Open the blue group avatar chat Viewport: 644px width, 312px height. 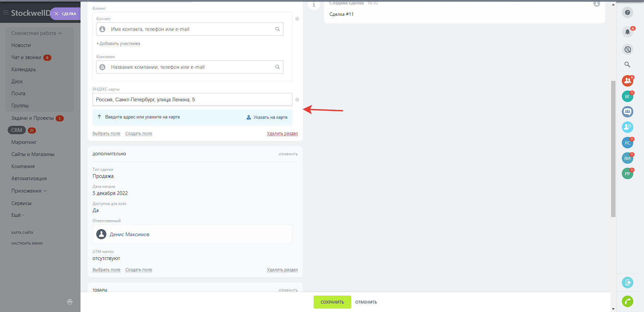627,112
